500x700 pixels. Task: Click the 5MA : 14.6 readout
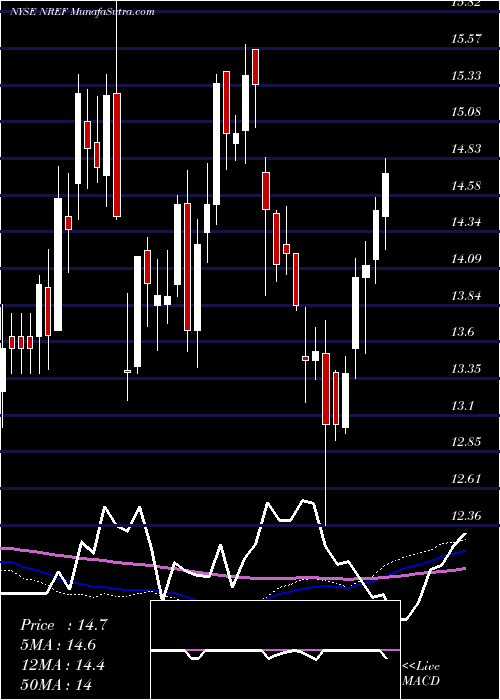pos(58,645)
